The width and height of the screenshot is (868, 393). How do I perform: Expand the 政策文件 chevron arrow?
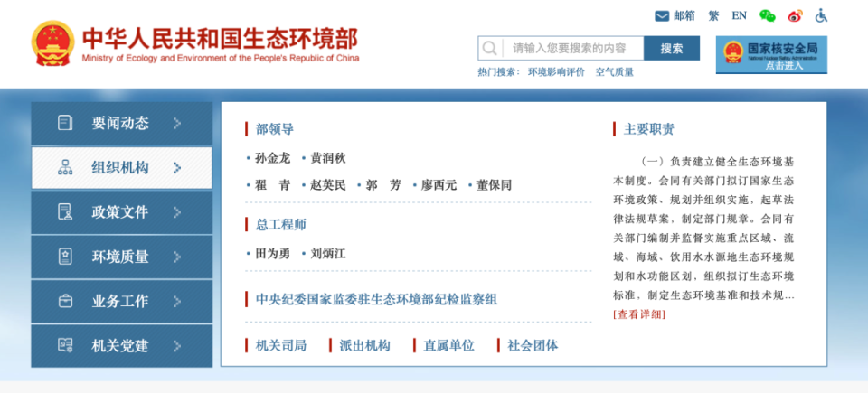point(177,212)
